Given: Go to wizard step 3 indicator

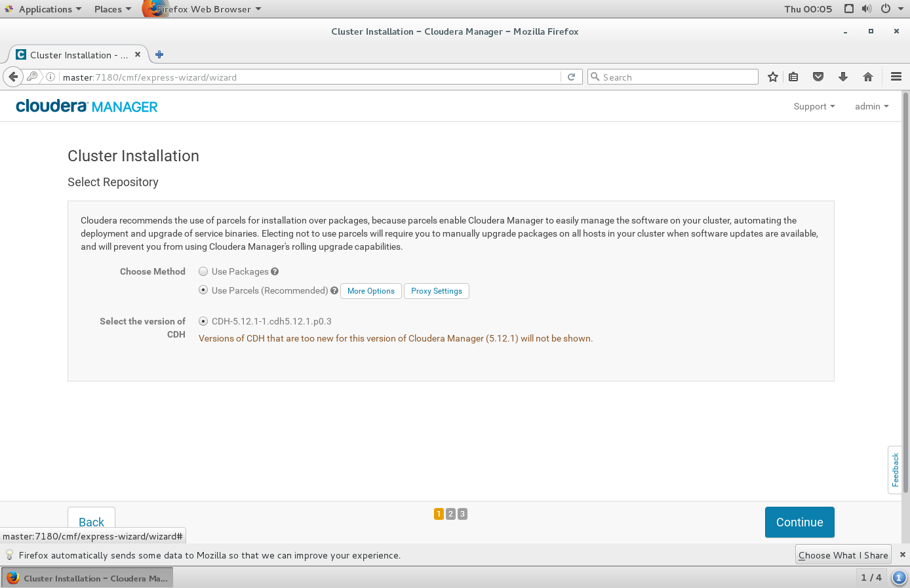Looking at the screenshot, I should point(462,514).
